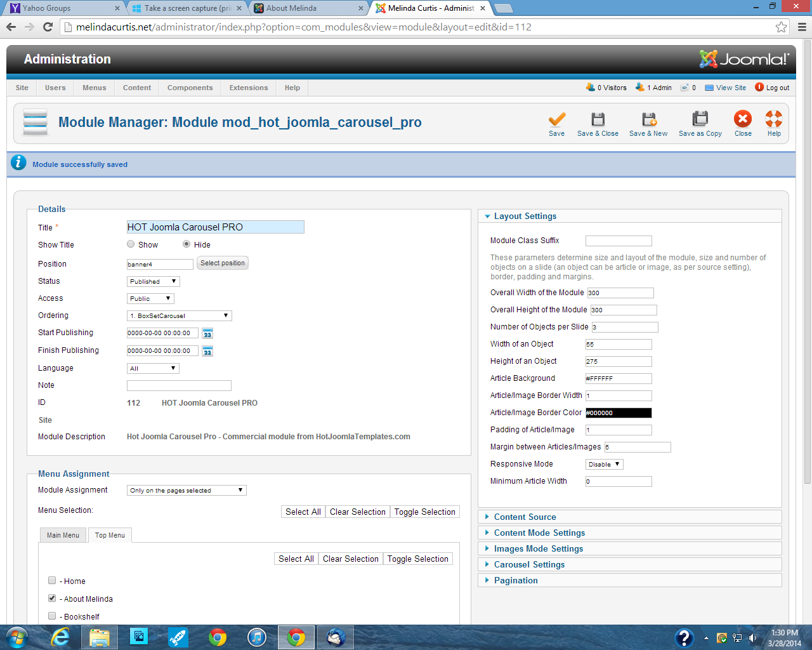Click the red Close toolbar icon
The width and height of the screenshot is (812, 650).
click(743, 119)
